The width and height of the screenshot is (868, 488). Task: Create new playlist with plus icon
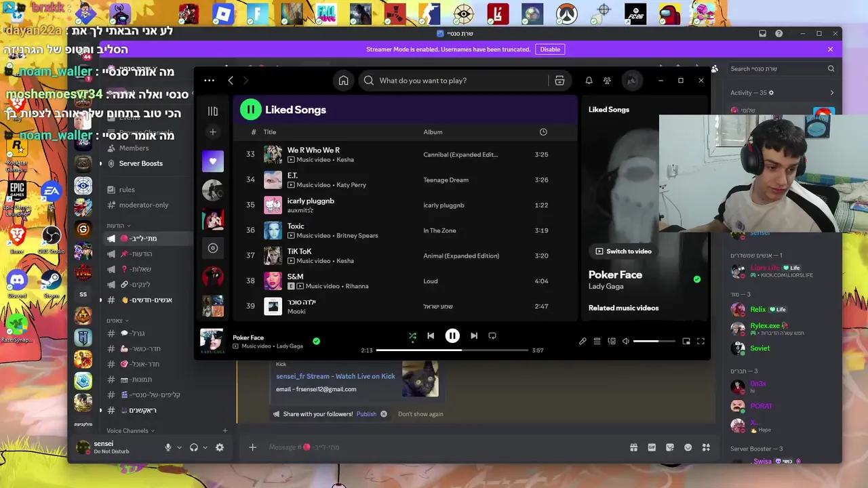(x=212, y=132)
